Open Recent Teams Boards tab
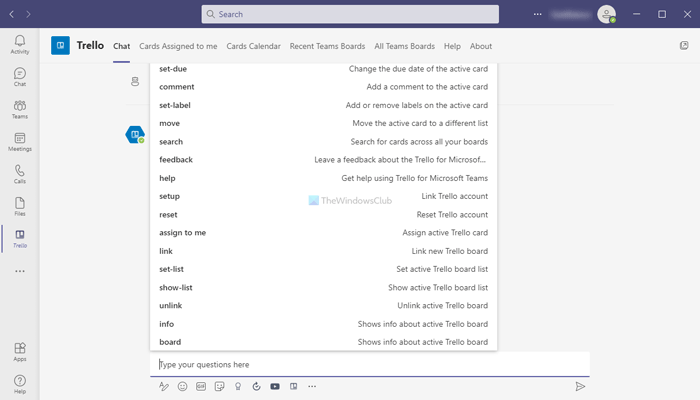Screen dimensions: 700x400 click(x=327, y=46)
